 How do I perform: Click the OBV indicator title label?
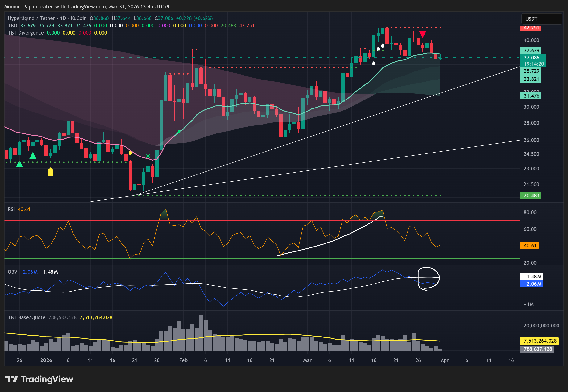point(12,272)
